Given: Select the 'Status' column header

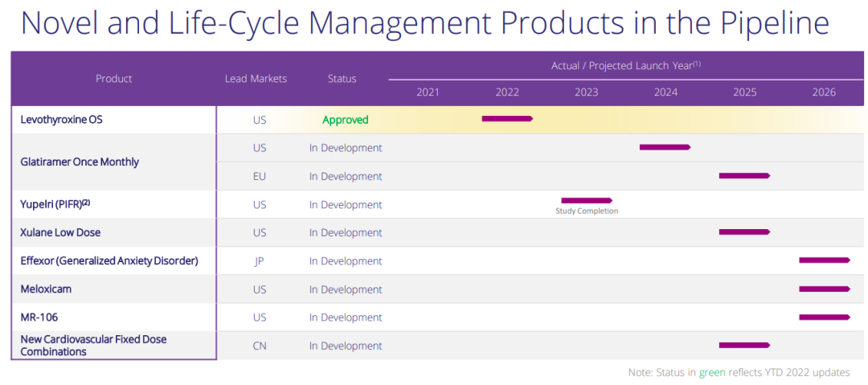Looking at the screenshot, I should pos(342,79).
